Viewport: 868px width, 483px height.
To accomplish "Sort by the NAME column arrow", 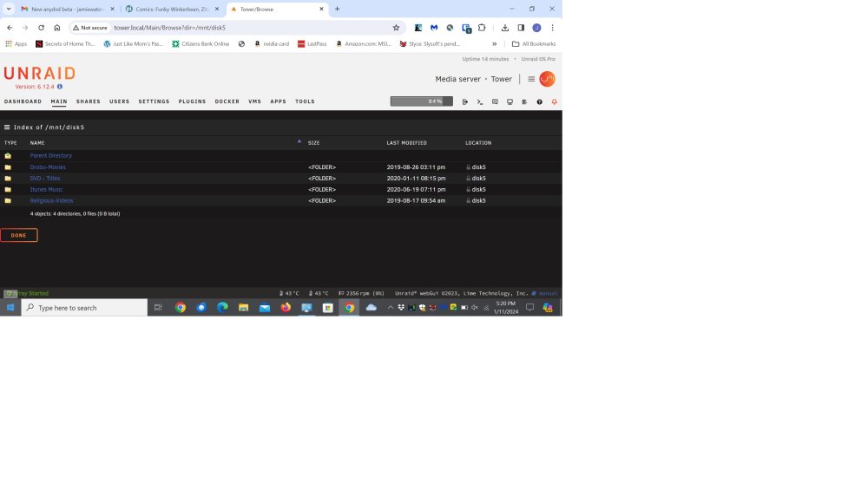I will pyautogui.click(x=299, y=141).
